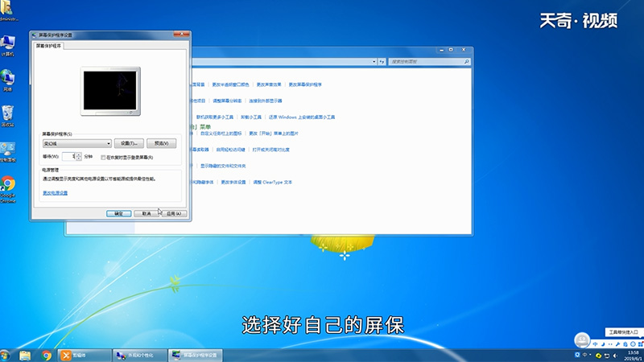The height and width of the screenshot is (362, 644).
Task: Close the screen saver settings dialog
Action: tap(181, 34)
